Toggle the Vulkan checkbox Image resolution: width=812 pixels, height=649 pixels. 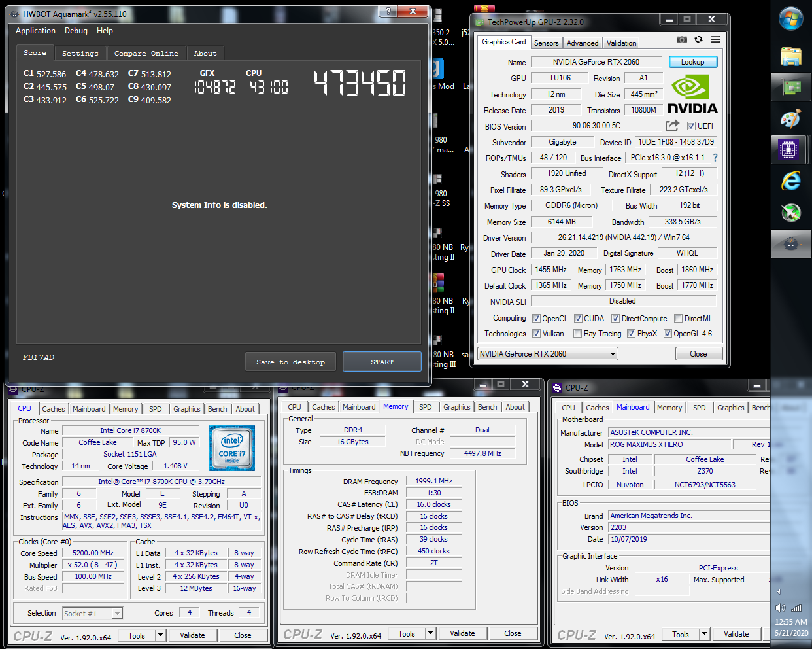(536, 334)
